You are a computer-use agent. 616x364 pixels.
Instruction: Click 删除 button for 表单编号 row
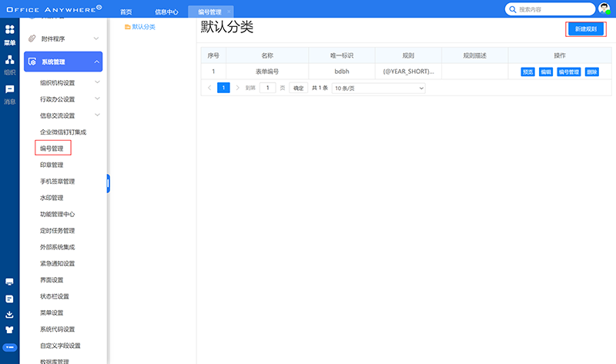tap(591, 72)
